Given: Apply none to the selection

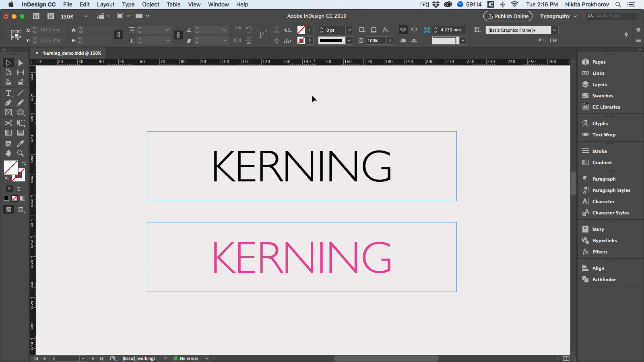Looking at the screenshot, I should point(14,198).
